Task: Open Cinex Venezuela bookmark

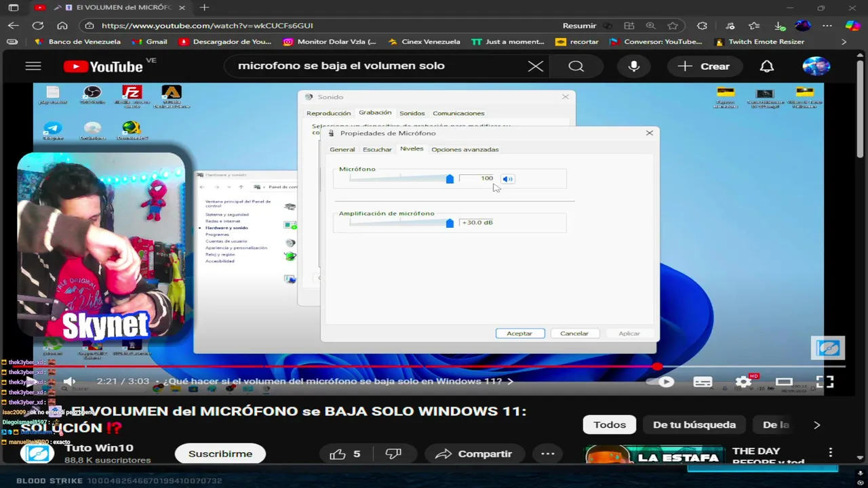Action: [x=424, y=41]
